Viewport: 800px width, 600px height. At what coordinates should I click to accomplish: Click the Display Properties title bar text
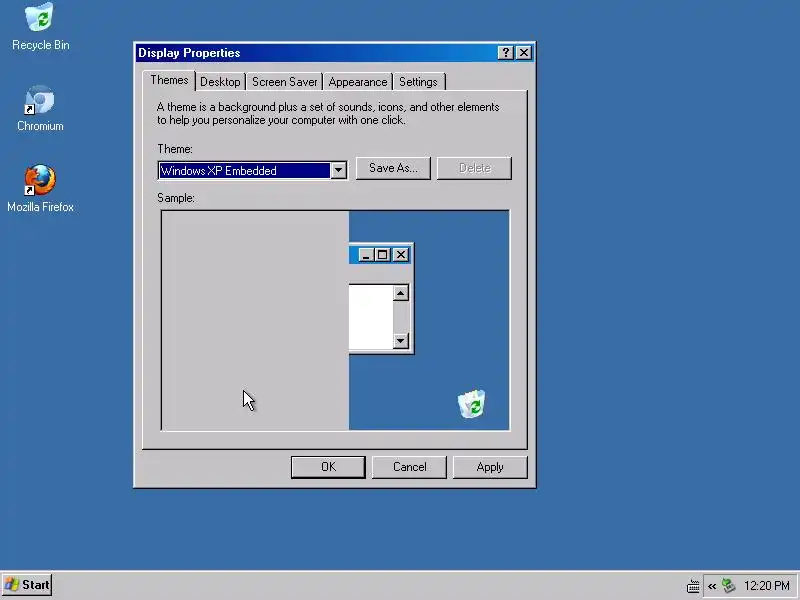[189, 53]
